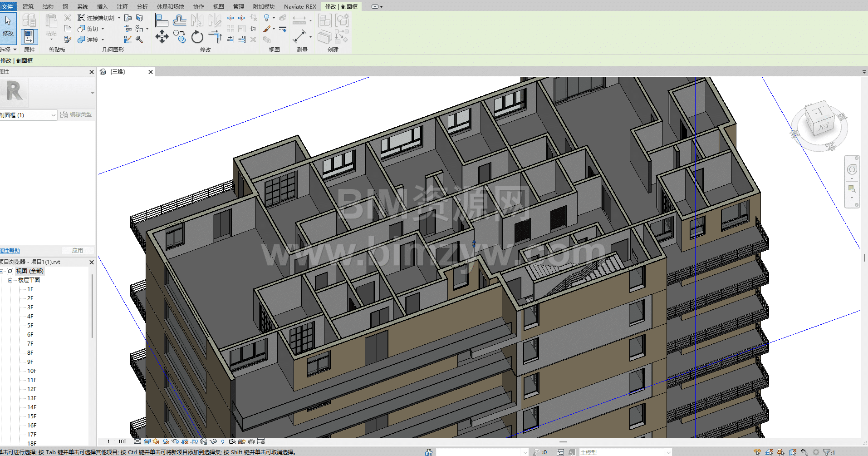
Task: Open the 文件 menu
Action: 8,6
